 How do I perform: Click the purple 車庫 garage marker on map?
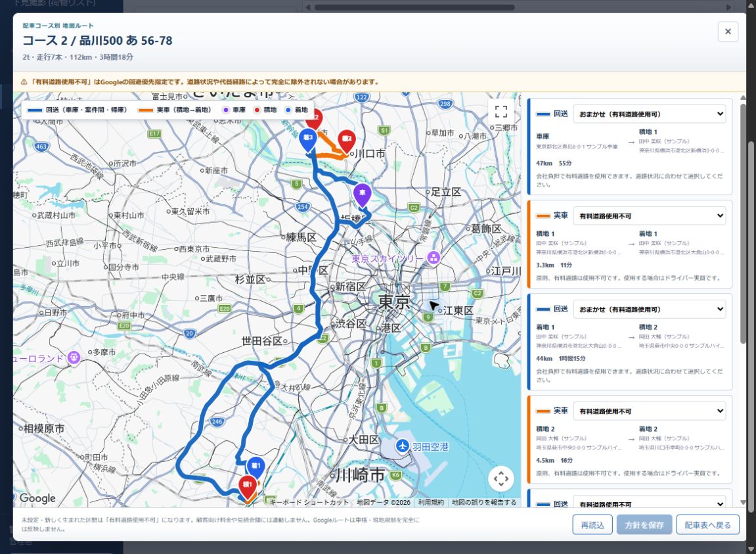point(362,195)
